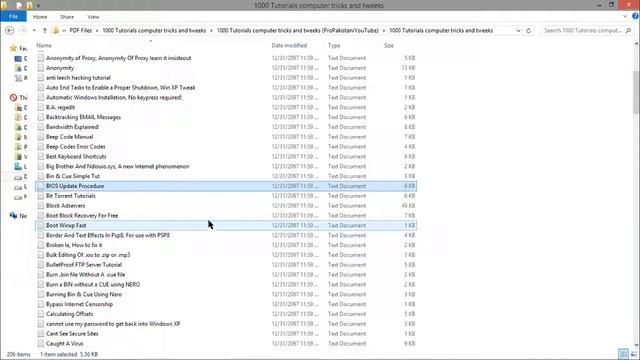The height and width of the screenshot is (360, 640).
Task: Switch to the Home ribbon tab
Action: [40, 17]
